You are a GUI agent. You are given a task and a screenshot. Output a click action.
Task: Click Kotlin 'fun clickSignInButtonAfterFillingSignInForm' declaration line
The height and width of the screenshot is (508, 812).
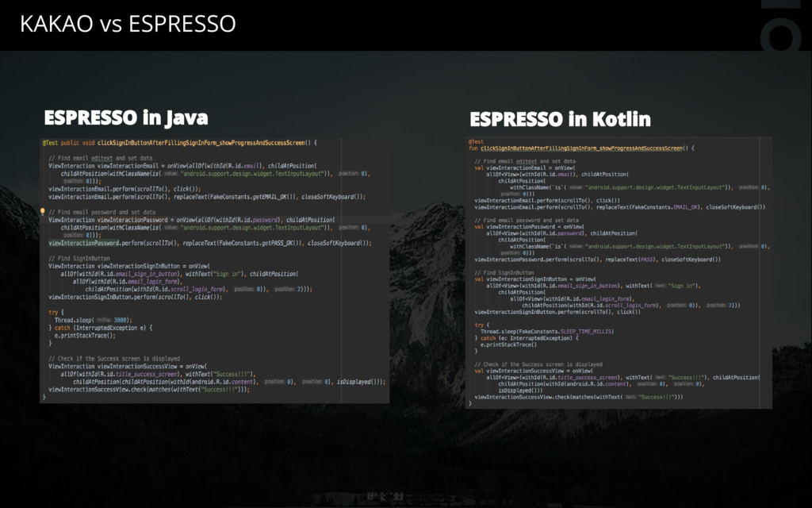pyautogui.click(x=581, y=148)
